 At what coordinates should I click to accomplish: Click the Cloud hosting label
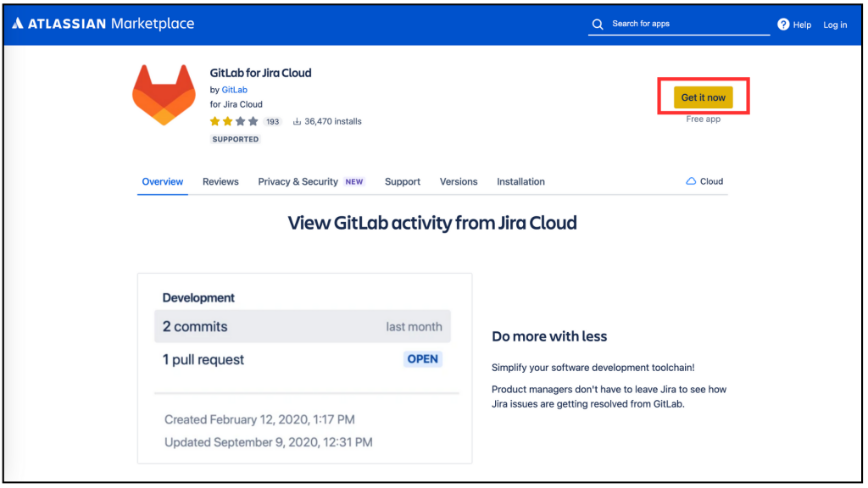point(711,181)
